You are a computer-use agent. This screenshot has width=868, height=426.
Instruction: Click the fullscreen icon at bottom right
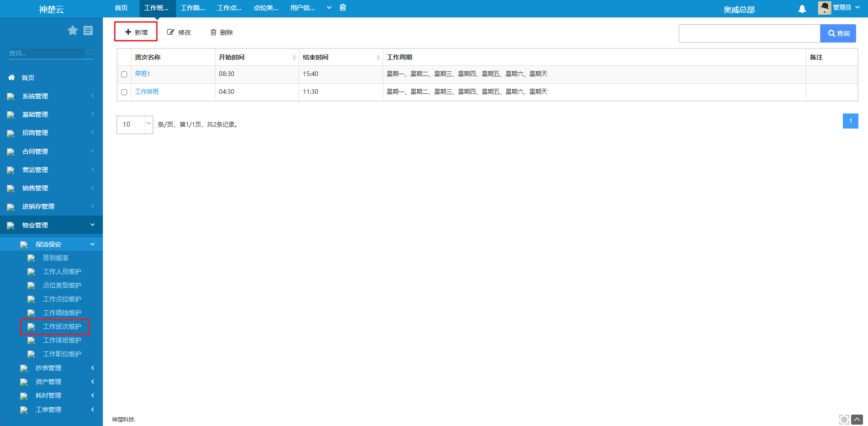coord(844,420)
